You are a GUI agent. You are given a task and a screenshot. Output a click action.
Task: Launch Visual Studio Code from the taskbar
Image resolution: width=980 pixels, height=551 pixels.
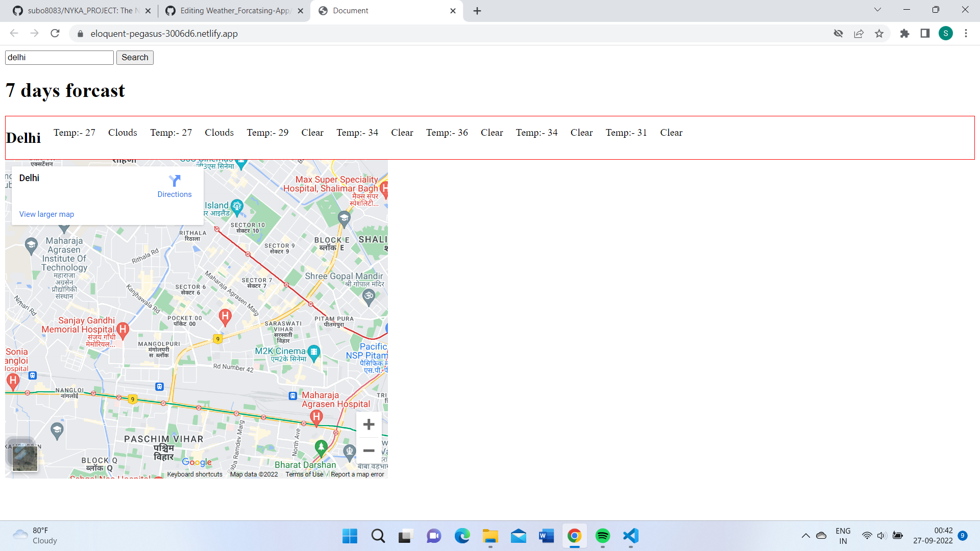630,536
